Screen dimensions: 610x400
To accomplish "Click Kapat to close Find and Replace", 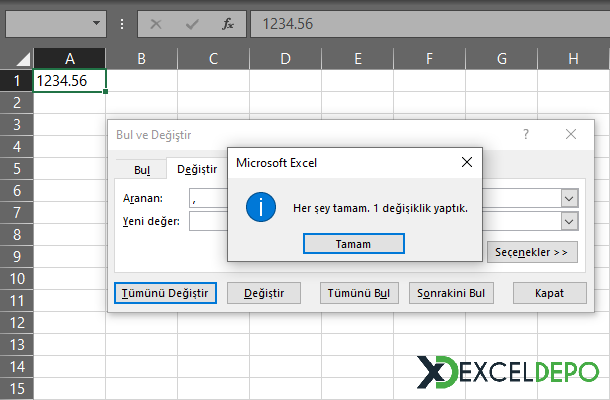I will [x=549, y=293].
